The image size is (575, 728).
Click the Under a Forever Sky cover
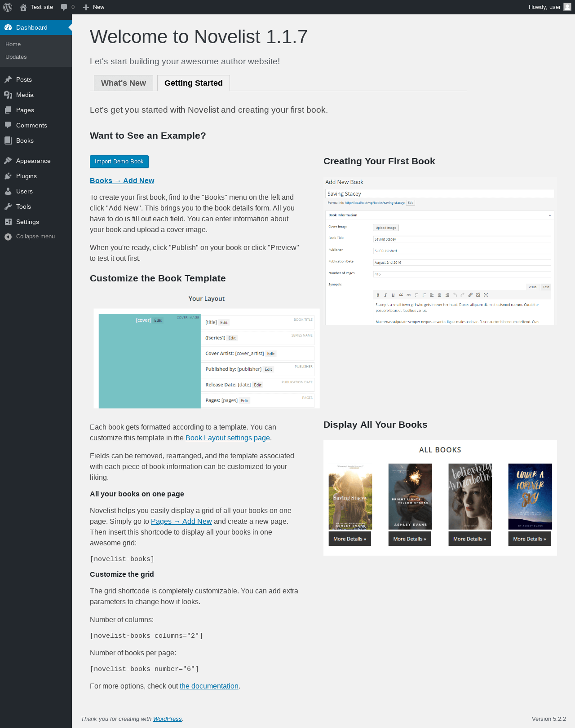tap(530, 496)
